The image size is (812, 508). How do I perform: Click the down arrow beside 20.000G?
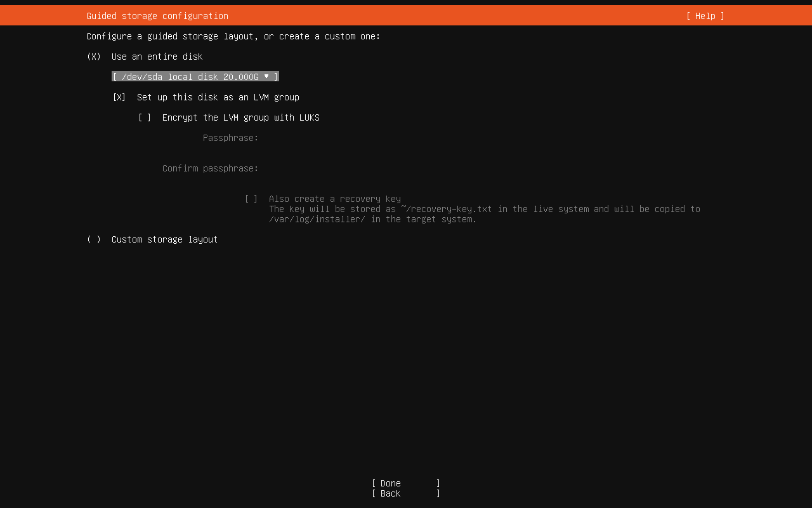pos(266,77)
